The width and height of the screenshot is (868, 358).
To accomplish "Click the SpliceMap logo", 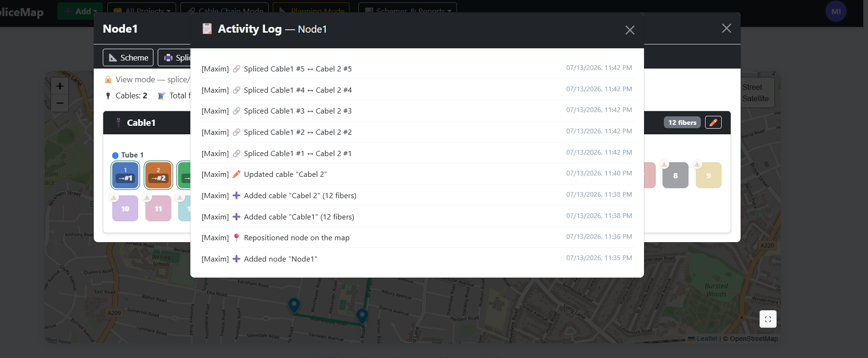I will tap(21, 12).
